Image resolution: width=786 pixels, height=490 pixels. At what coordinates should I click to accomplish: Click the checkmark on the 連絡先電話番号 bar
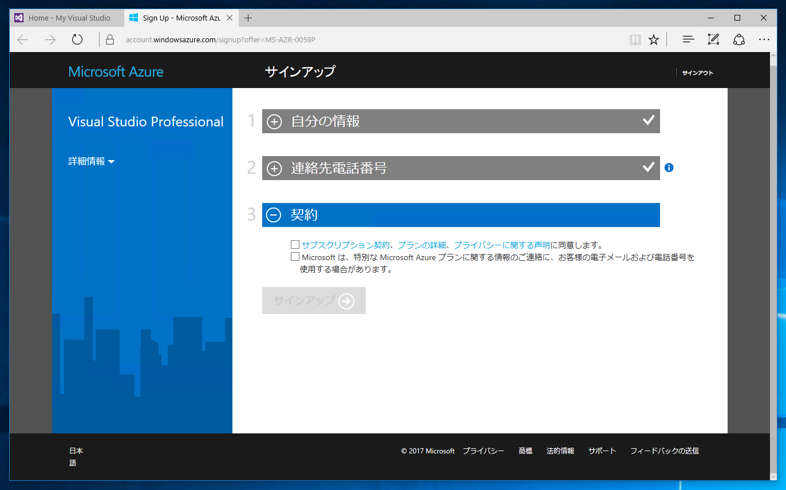[x=649, y=167]
